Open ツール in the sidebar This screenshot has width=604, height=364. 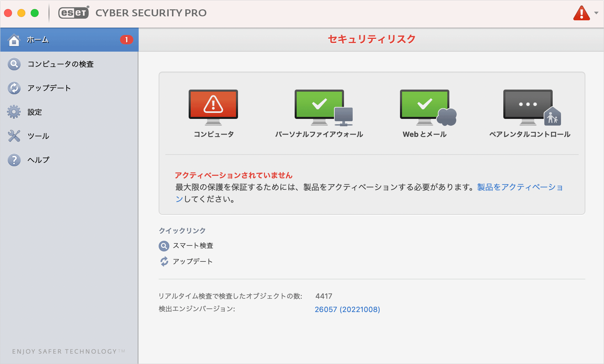tap(69, 136)
